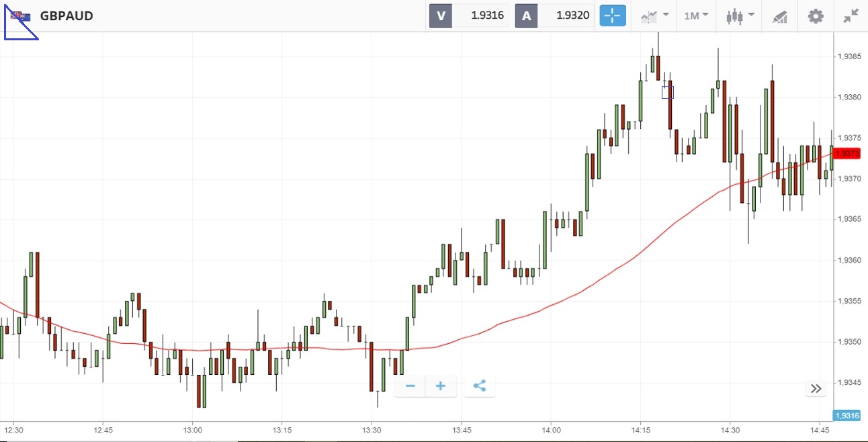868x442 pixels.
Task: Click the share chart icon
Action: [x=479, y=386]
